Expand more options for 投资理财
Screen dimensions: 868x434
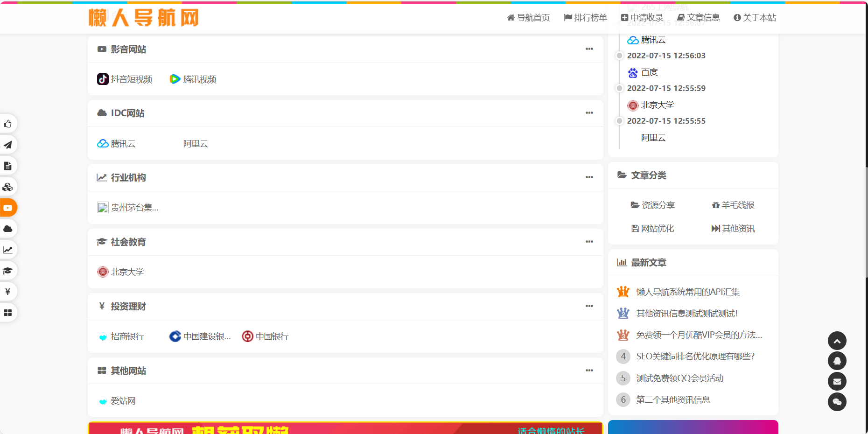[589, 306]
